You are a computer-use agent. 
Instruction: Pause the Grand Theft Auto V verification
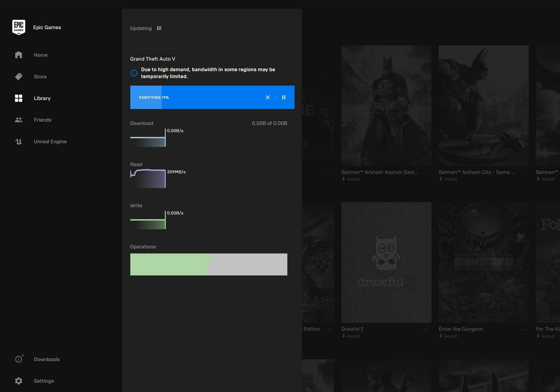click(284, 97)
